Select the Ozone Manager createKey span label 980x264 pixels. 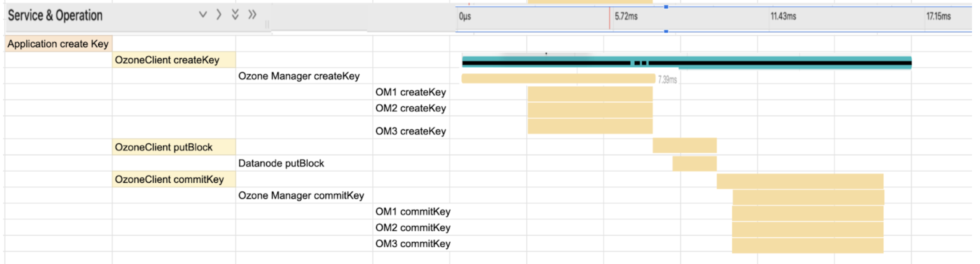(x=298, y=76)
